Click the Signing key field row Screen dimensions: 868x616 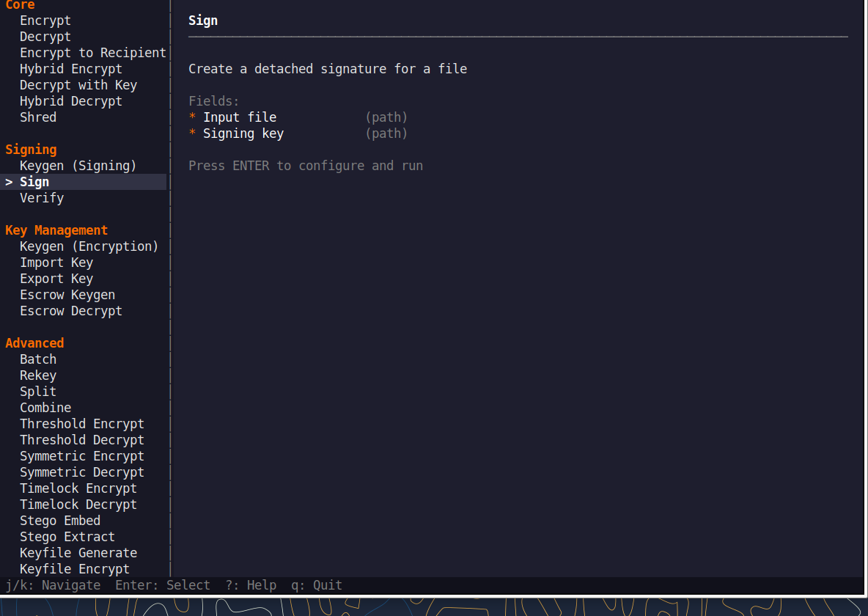(x=298, y=133)
